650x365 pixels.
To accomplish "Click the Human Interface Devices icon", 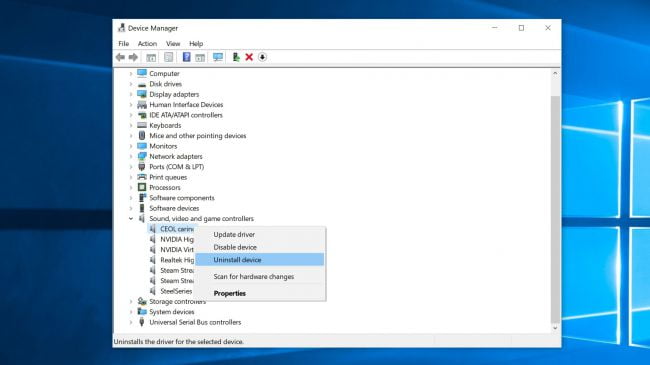I will tap(142, 105).
